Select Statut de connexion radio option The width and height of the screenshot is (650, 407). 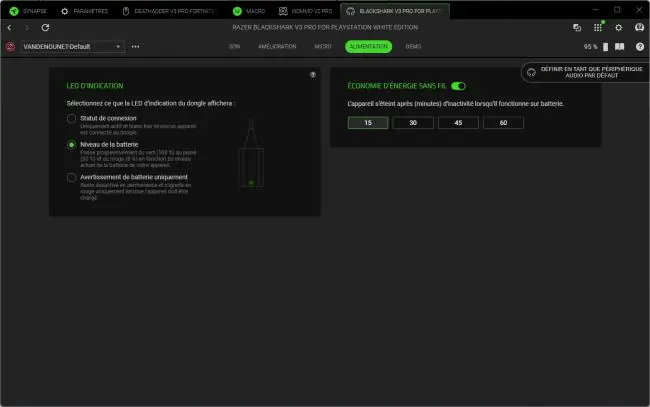click(x=71, y=119)
